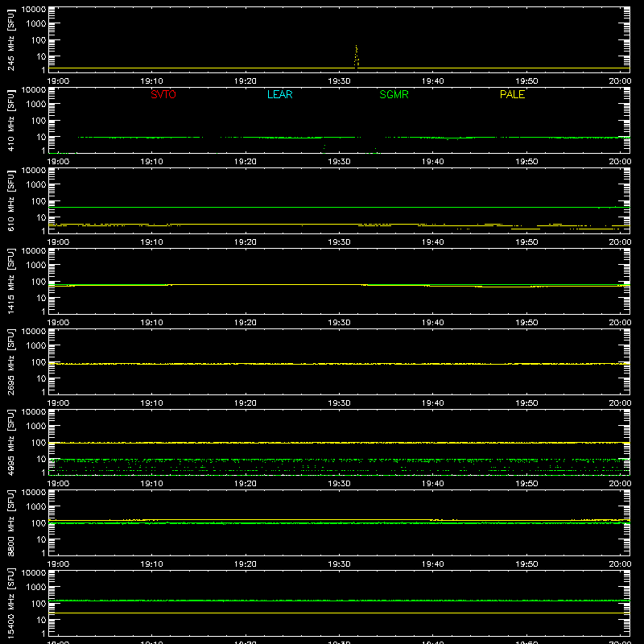The height and width of the screenshot is (644, 644).
Task: Click the 19:00 label under 4995 MHz panel
Action: 58,484
